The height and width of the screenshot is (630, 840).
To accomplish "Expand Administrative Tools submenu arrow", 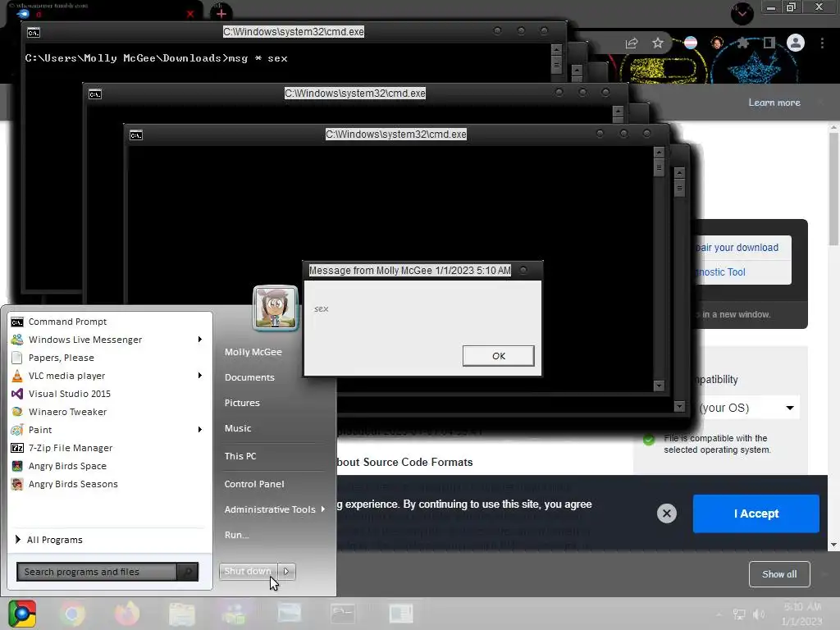I will point(323,509).
